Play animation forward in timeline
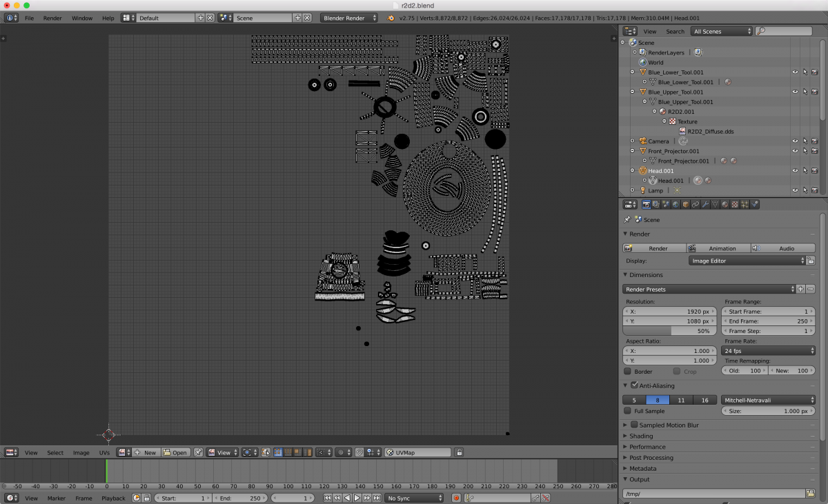 coord(357,498)
